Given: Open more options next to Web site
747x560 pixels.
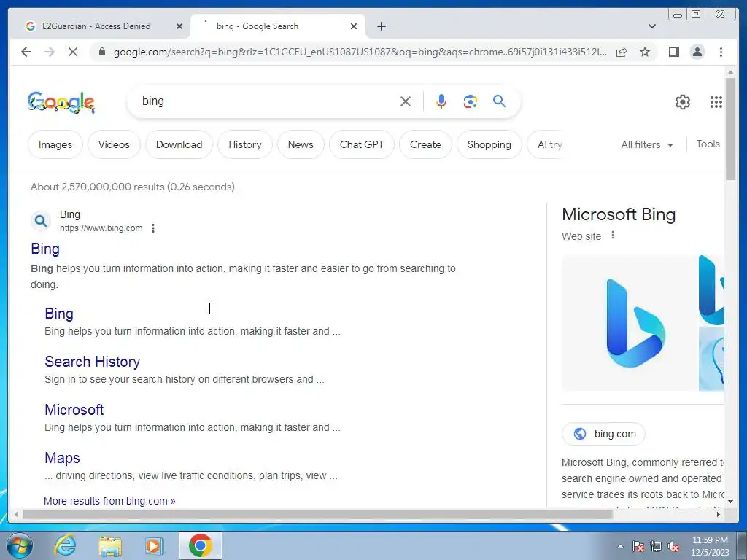Looking at the screenshot, I should [x=613, y=236].
